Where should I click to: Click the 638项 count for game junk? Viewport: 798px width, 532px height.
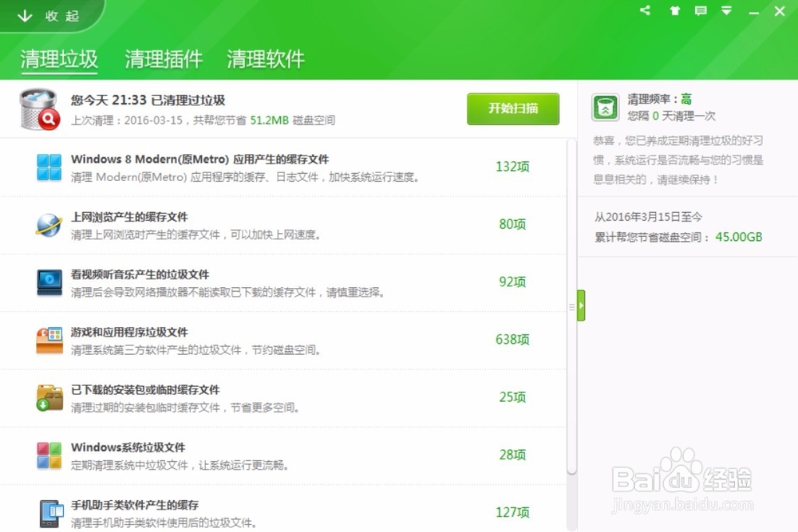tap(513, 339)
